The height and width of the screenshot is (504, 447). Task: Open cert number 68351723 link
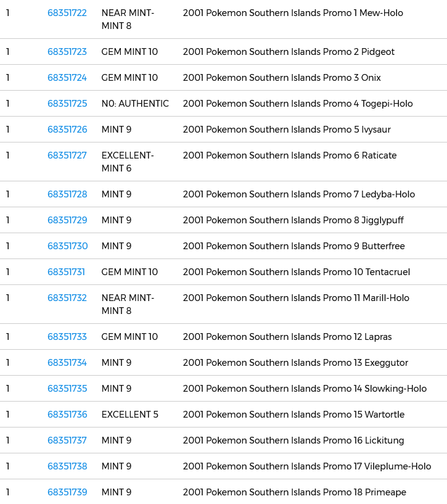pos(67,52)
